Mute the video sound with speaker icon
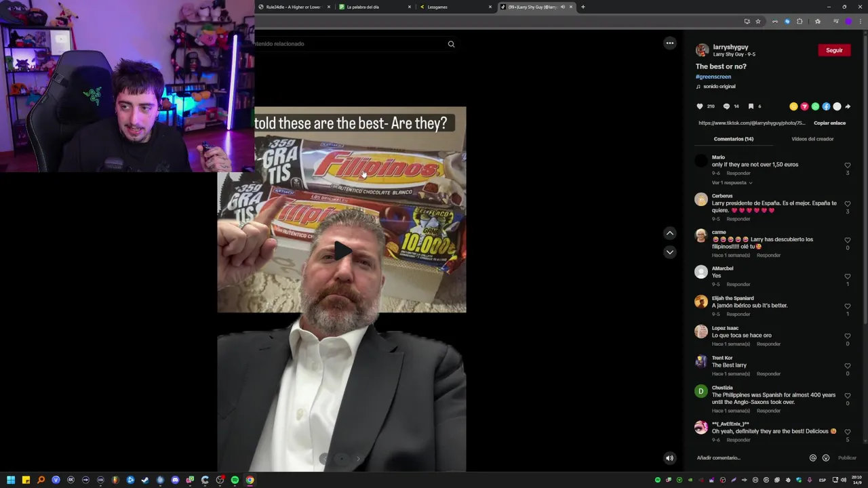 point(669,458)
